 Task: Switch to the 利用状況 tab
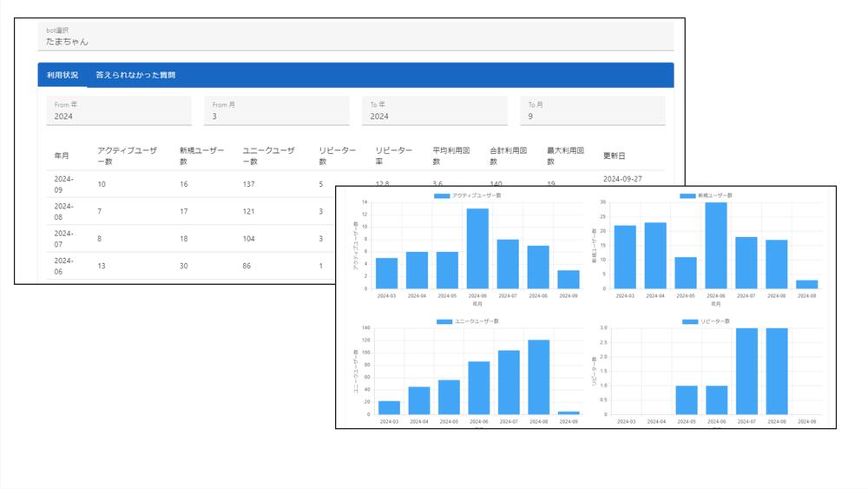tap(62, 75)
